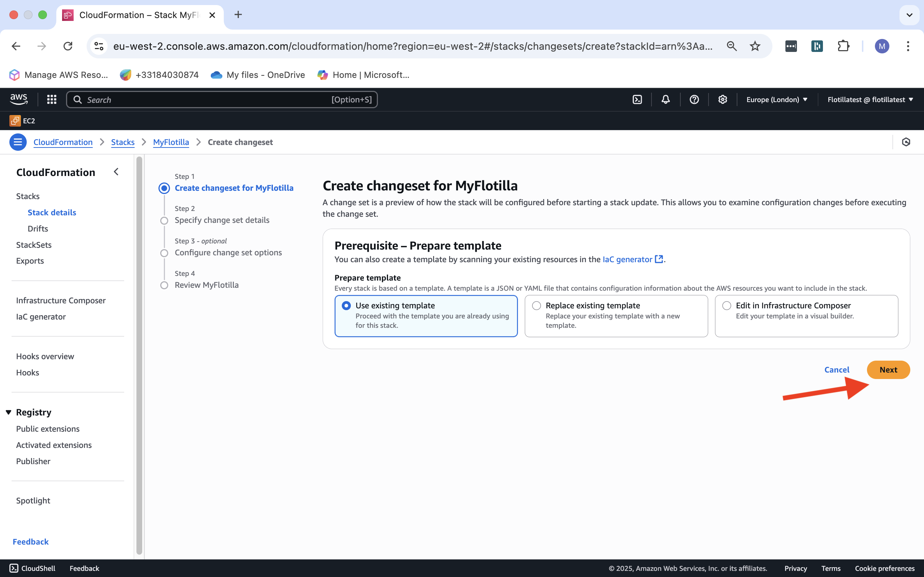Click the hamburger navigation menu button
Screen dimensions: 924x577
pos(18,142)
